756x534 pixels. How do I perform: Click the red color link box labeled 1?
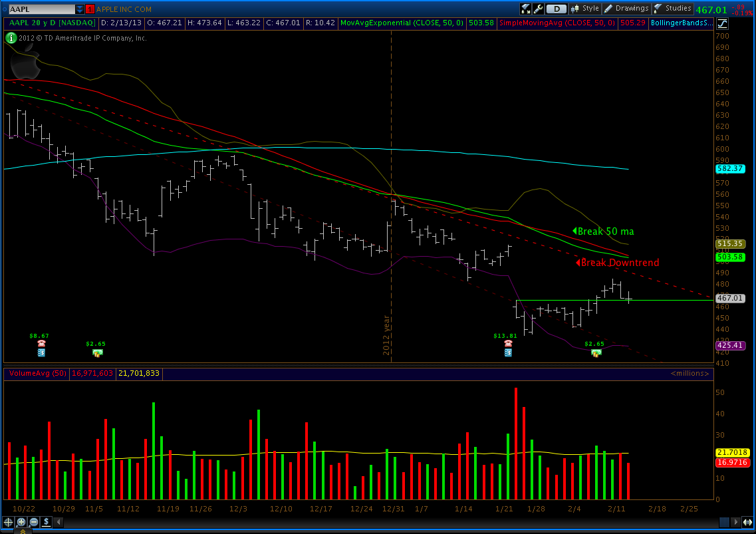pos(90,9)
